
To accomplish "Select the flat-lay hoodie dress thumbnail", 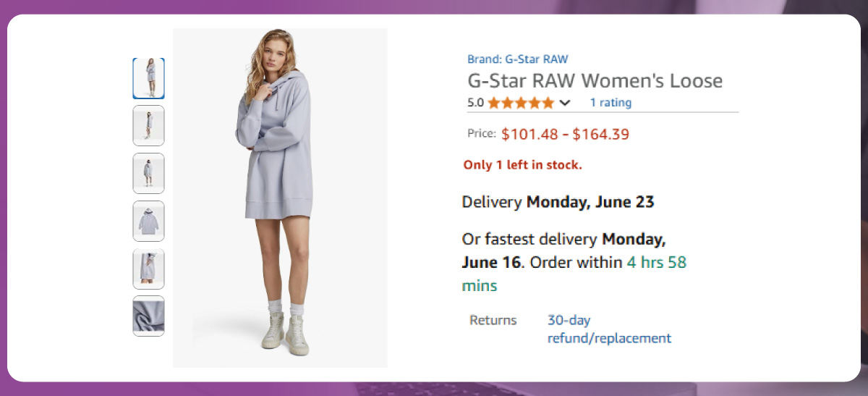I will point(148,221).
